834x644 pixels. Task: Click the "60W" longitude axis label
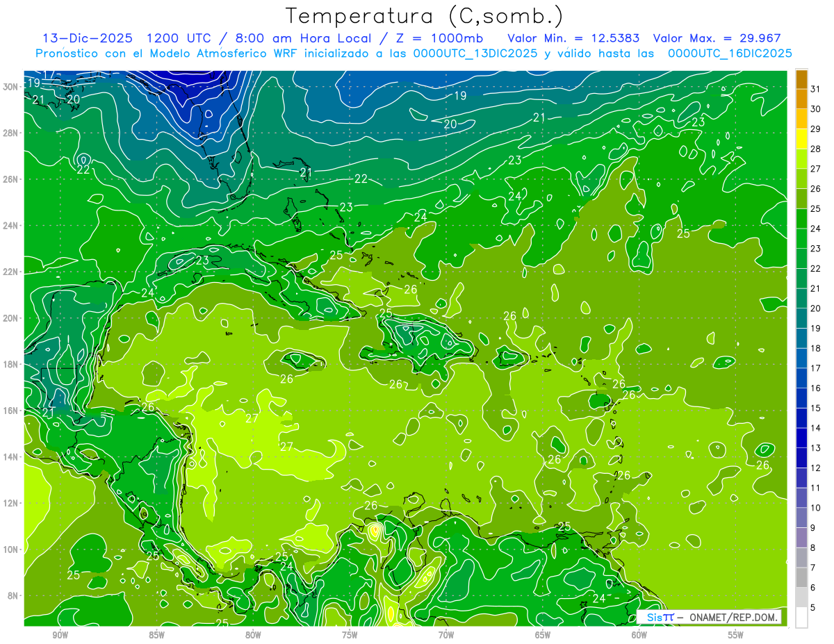[639, 635]
